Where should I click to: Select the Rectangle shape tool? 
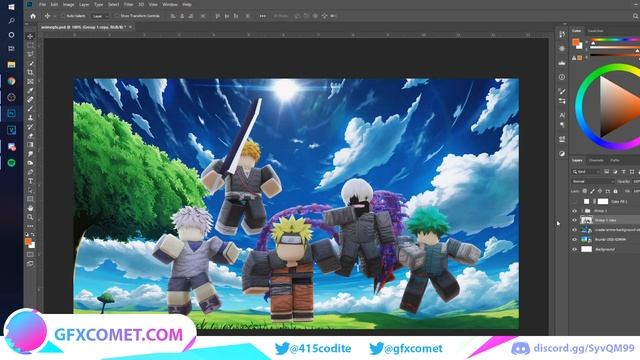[30, 199]
